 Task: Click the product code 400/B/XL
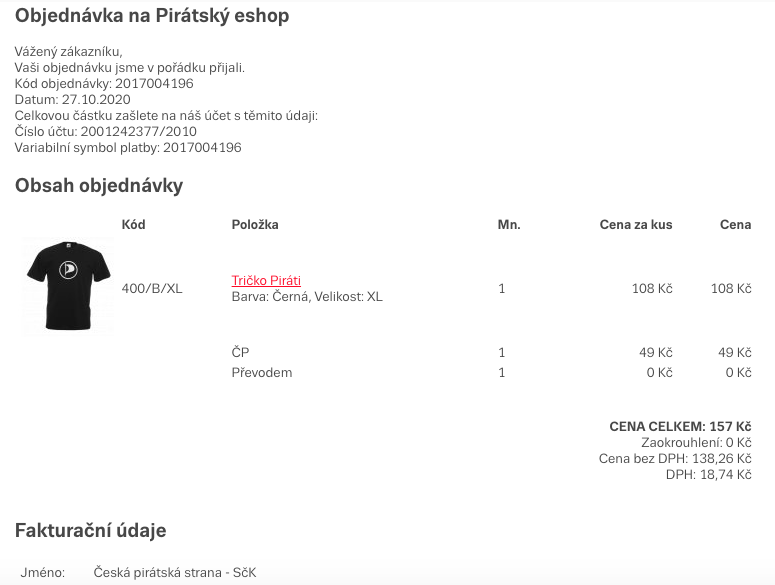[152, 289]
